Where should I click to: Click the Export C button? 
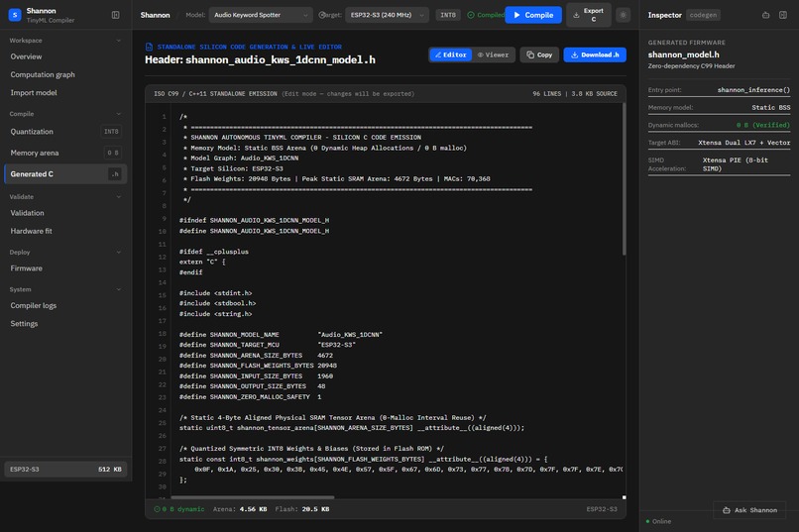589,15
